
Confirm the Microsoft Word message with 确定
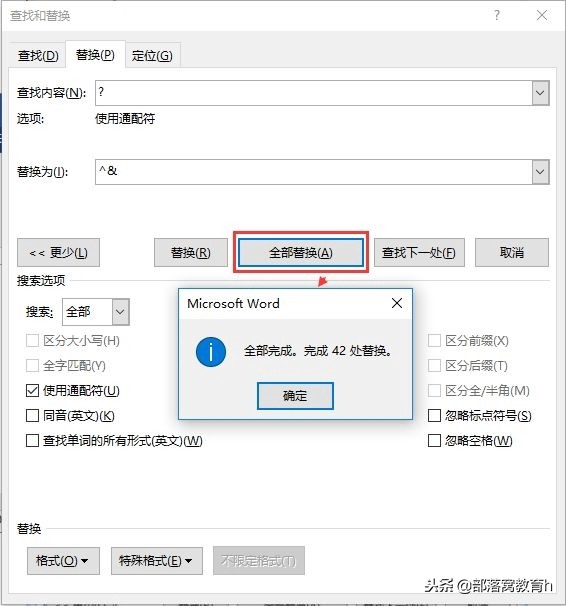(x=295, y=396)
